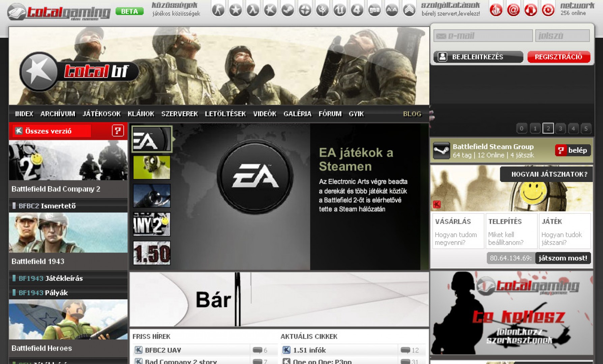Open the red server rental icon
Image resolution: width=603 pixels, height=364 pixels.
[496, 10]
